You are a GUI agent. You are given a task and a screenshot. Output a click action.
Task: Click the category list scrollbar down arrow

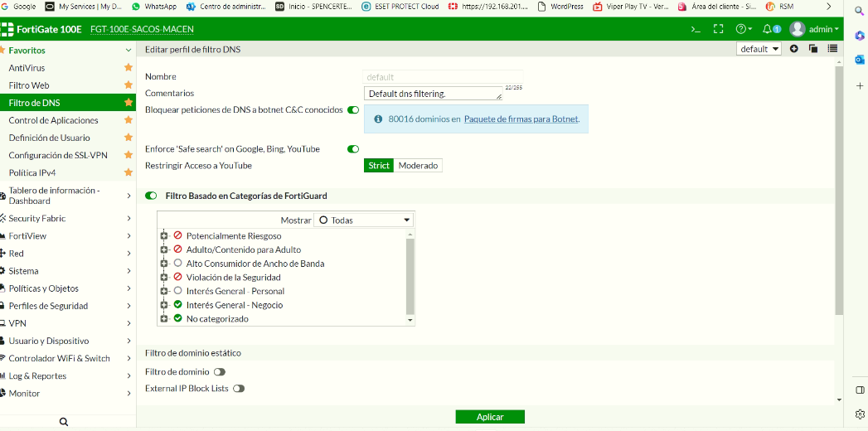point(410,320)
